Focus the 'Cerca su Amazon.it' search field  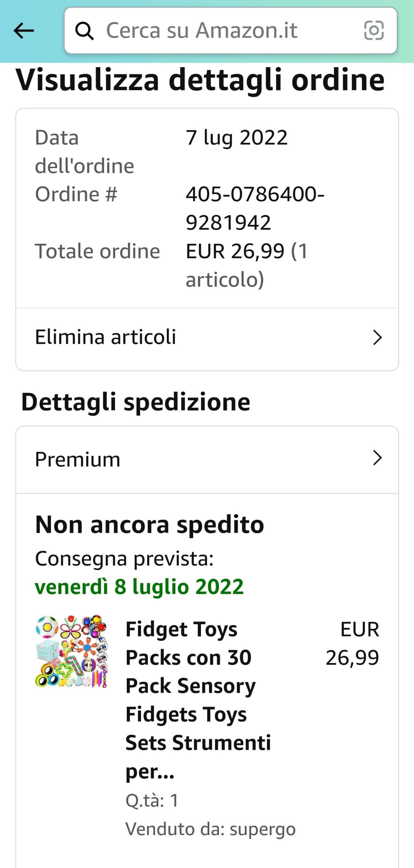point(219,31)
